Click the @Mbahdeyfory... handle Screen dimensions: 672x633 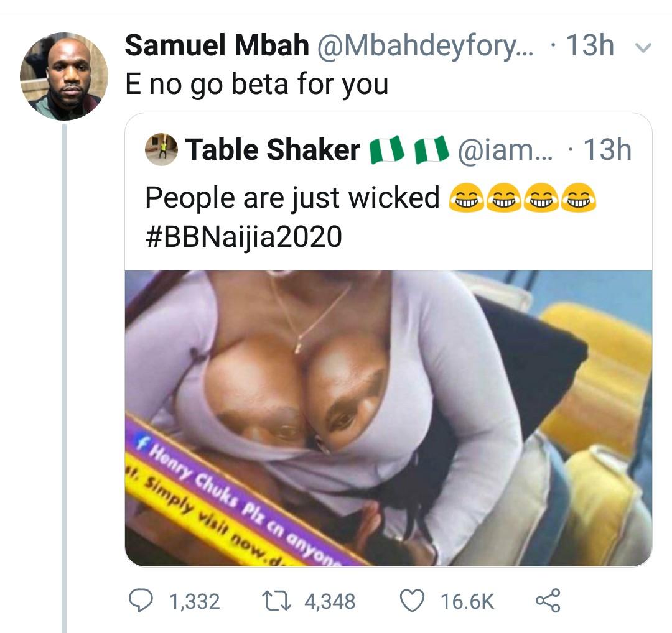[x=426, y=46]
